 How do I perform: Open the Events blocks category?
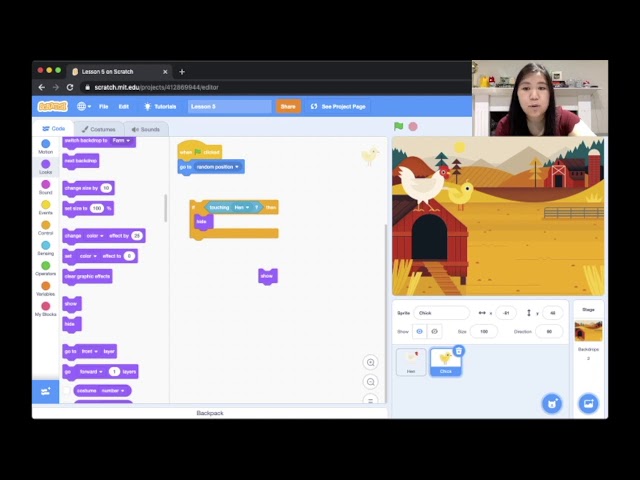click(46, 207)
